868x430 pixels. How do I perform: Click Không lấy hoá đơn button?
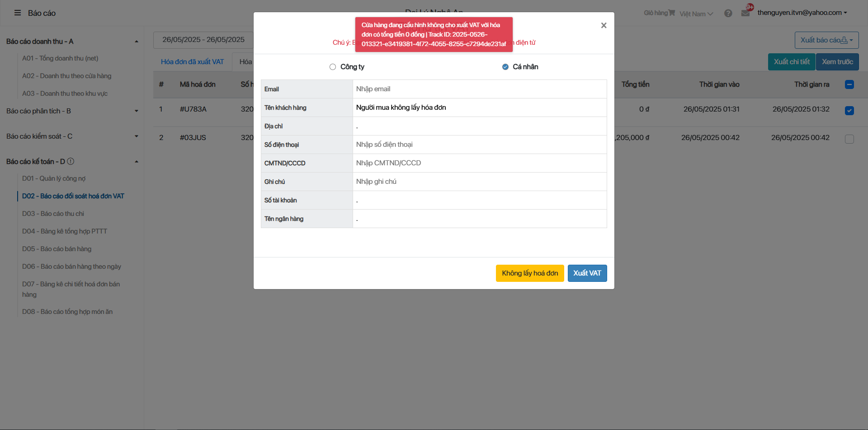click(x=529, y=273)
